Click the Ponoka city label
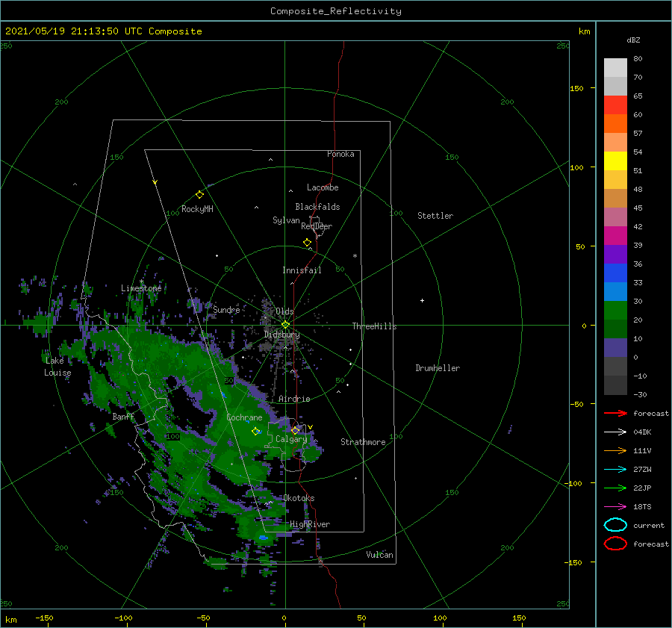Image resolution: width=672 pixels, height=628 pixels. pos(340,154)
